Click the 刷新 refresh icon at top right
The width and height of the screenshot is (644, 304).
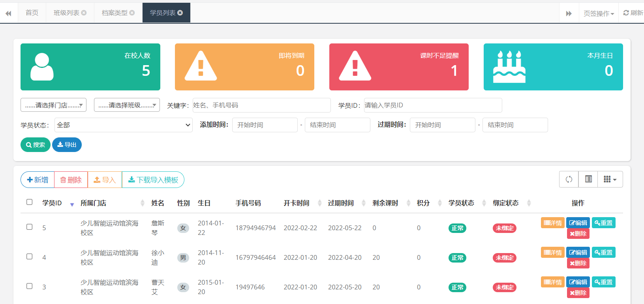[x=633, y=13]
